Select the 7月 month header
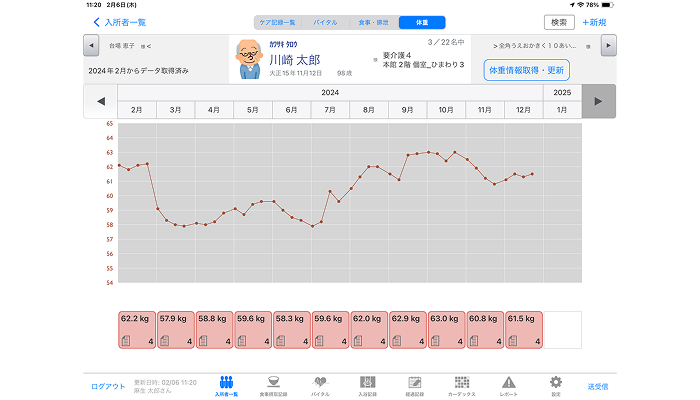 (330, 110)
